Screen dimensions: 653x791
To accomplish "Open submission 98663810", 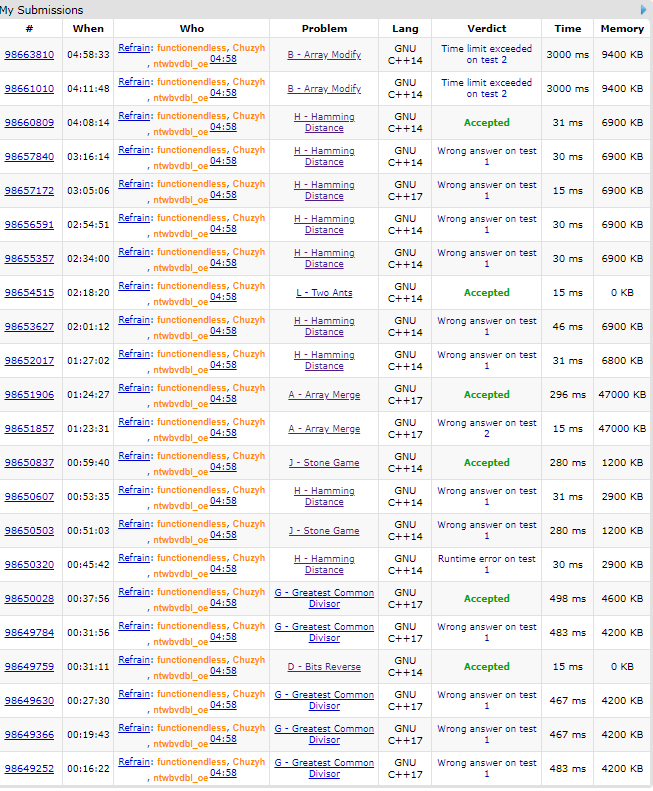I will 29,54.
